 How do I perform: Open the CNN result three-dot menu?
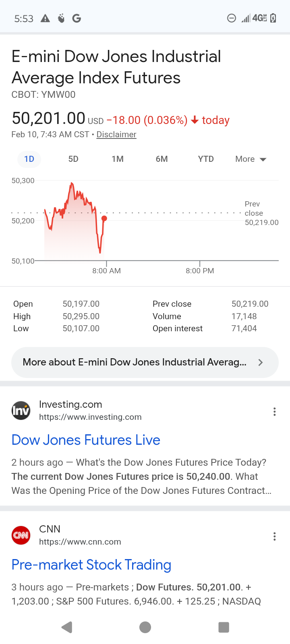tap(274, 536)
